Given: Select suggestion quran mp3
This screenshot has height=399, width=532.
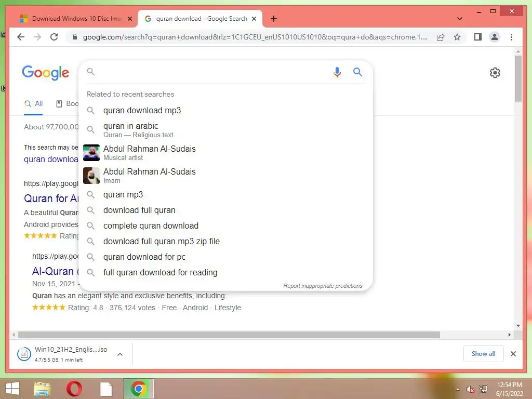Looking at the screenshot, I should click(x=225, y=194).
